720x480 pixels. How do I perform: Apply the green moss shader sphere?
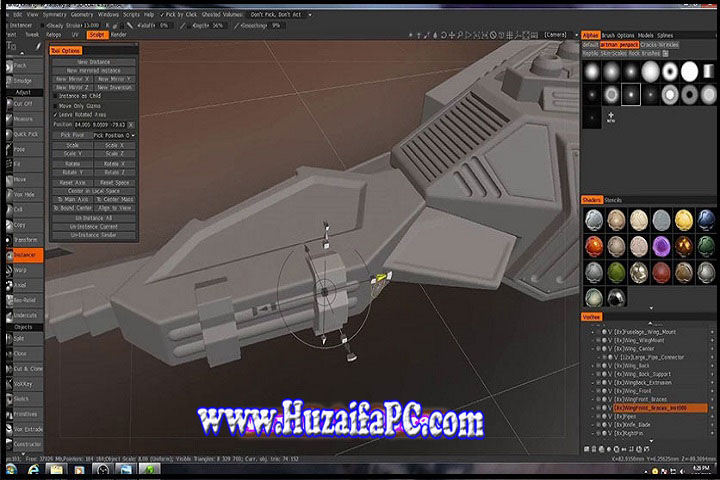pos(616,273)
